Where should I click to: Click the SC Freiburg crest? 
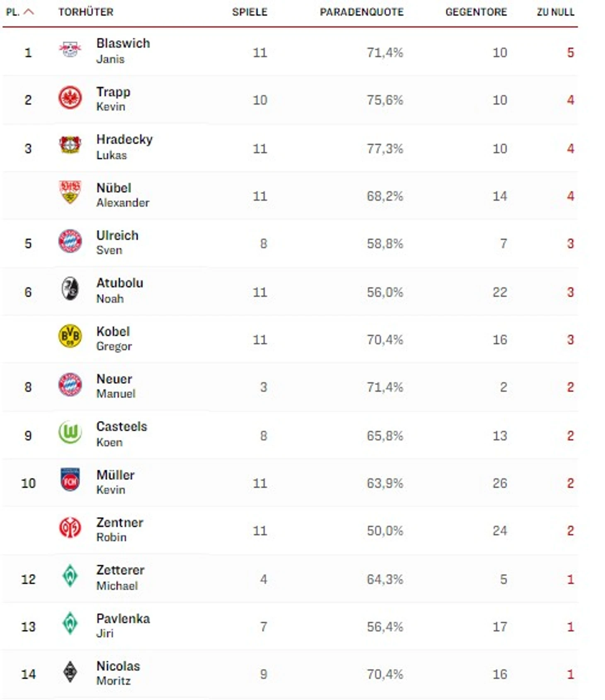(70, 289)
